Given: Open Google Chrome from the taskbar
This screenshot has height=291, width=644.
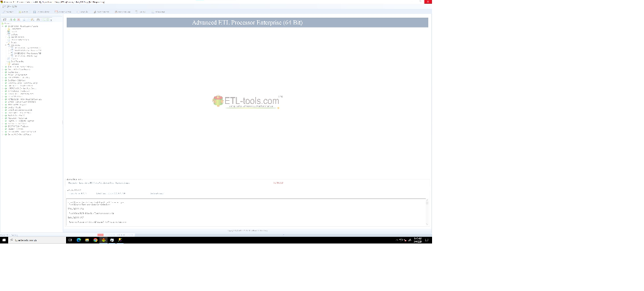Looking at the screenshot, I should pyautogui.click(x=96, y=240).
